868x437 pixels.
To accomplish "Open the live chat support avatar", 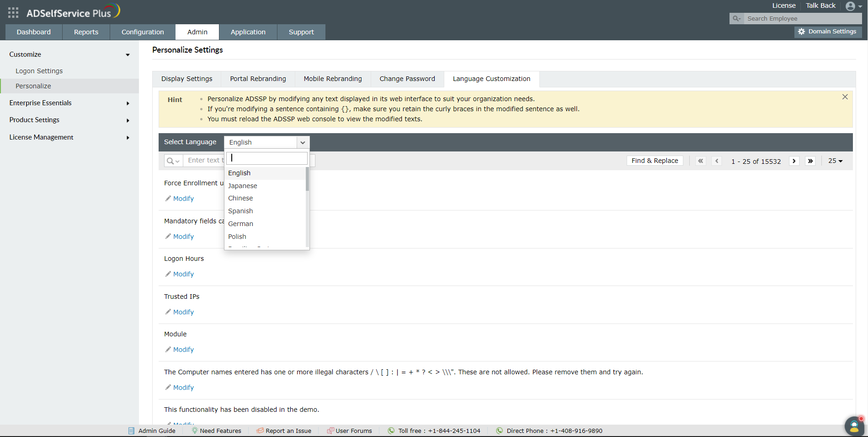I will click(x=854, y=426).
